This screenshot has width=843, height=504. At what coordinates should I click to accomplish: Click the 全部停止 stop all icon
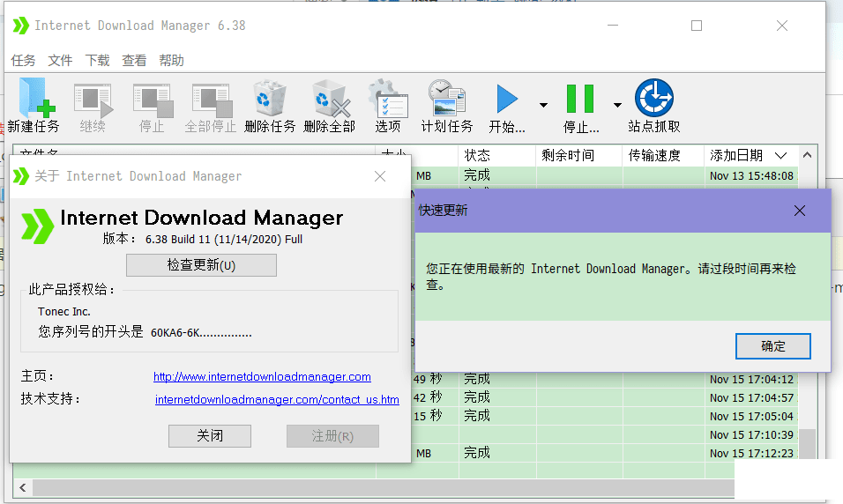[212, 100]
